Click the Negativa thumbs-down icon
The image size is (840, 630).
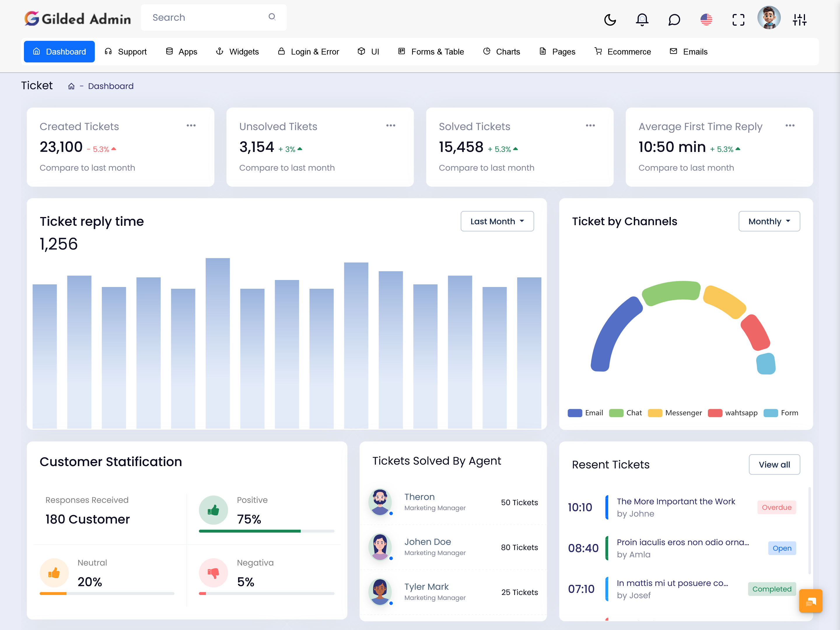[x=213, y=573]
